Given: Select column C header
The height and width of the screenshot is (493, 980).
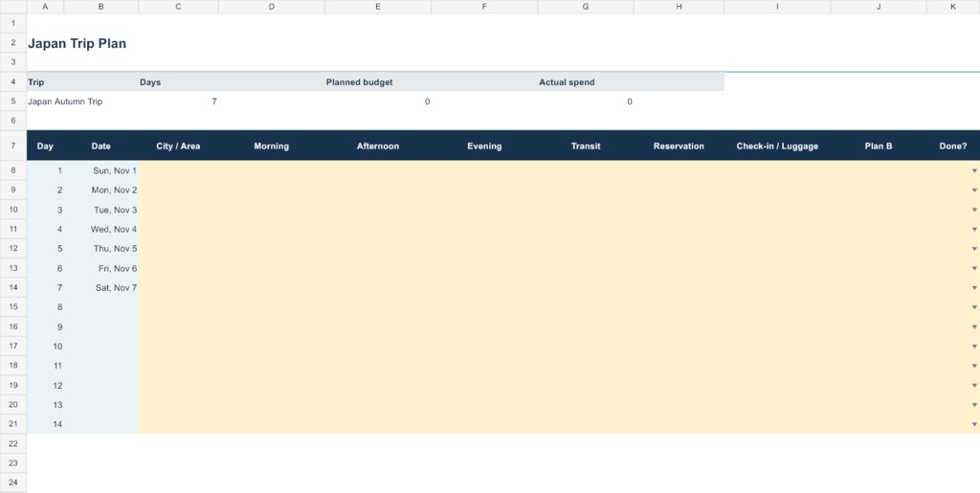Looking at the screenshot, I should point(178,7).
